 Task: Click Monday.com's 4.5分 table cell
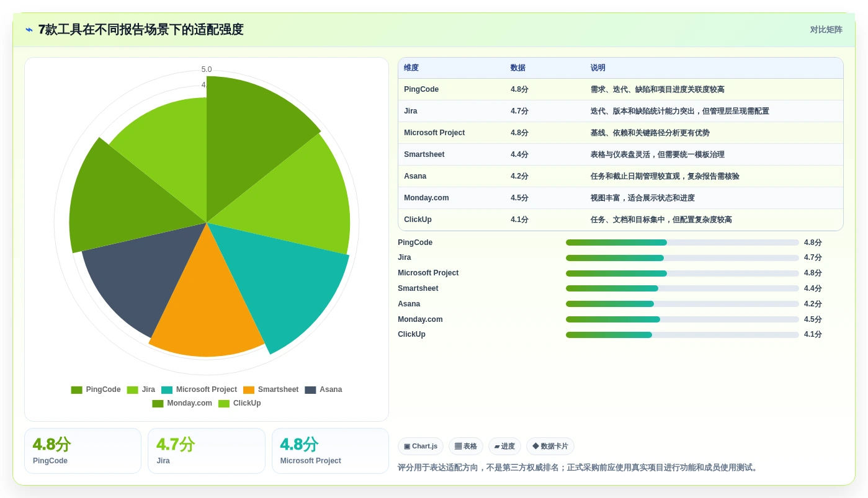point(519,198)
